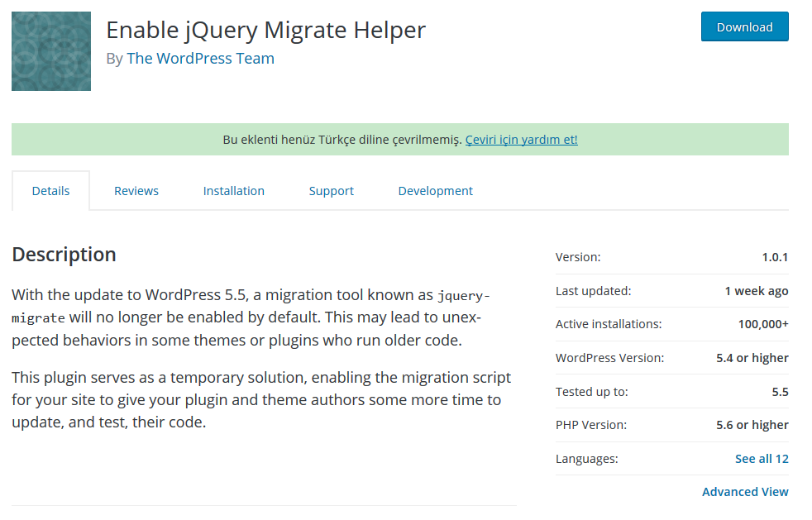Click the 'Tested up to' value 5.5
The image size is (812, 520).
780,392
